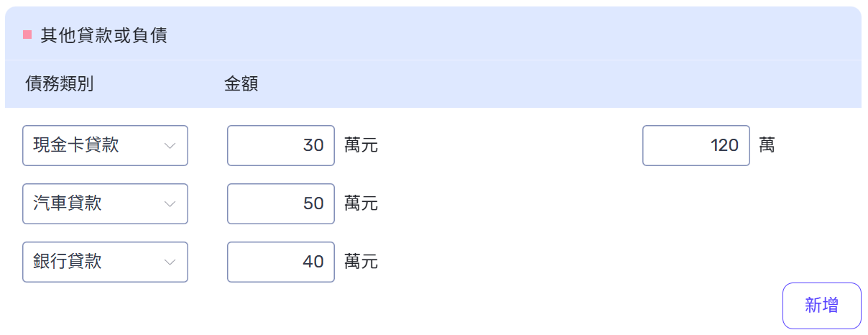Expand the 汽車貸款 debt type dropdown
The image size is (868, 335).
coord(105,203)
